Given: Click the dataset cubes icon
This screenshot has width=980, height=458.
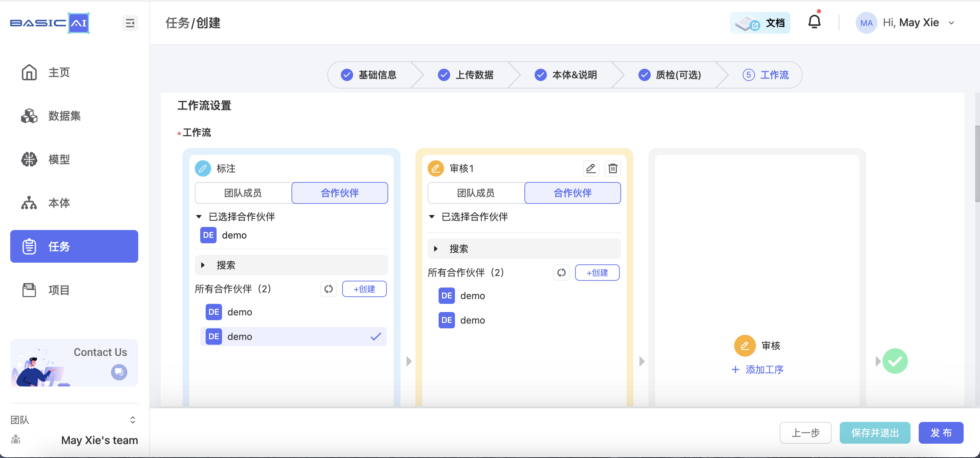Looking at the screenshot, I should click(x=29, y=116).
